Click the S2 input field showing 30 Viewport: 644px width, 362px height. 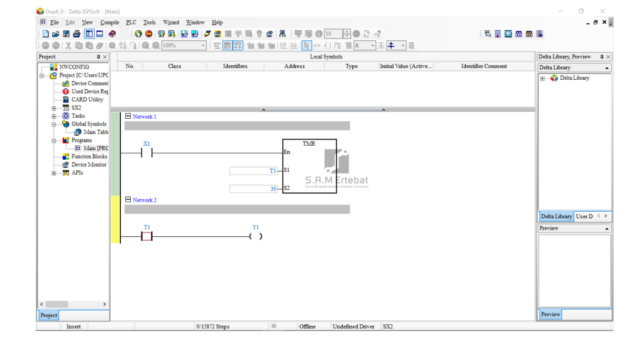point(253,189)
